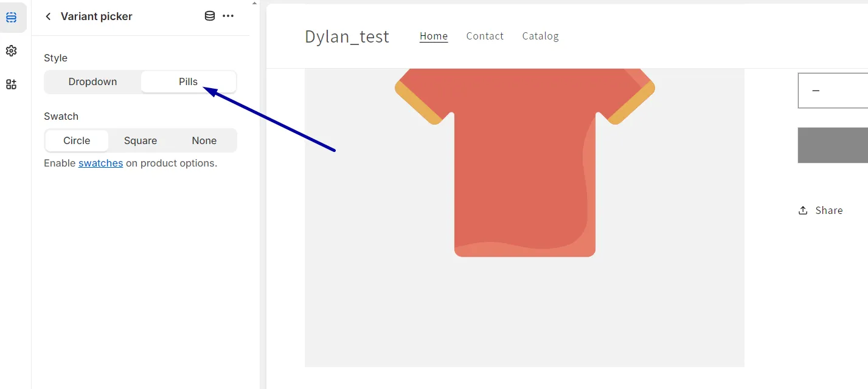Viewport: 868px width, 389px height.
Task: Open the Sections icon in left rail
Action: pos(12,18)
